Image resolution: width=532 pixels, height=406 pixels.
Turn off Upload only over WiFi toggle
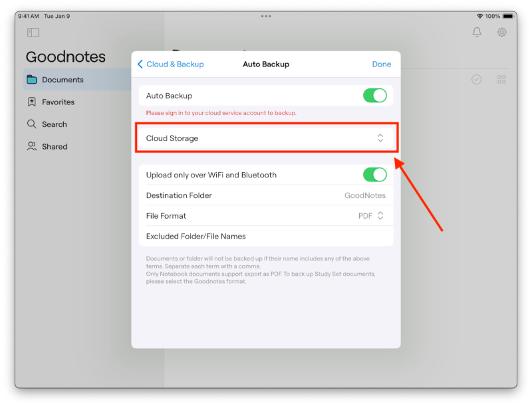point(374,175)
